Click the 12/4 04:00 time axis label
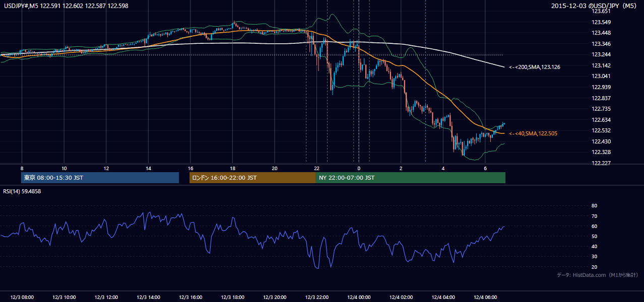Image resolution: width=644 pixels, height=302 pixels. [x=443, y=297]
